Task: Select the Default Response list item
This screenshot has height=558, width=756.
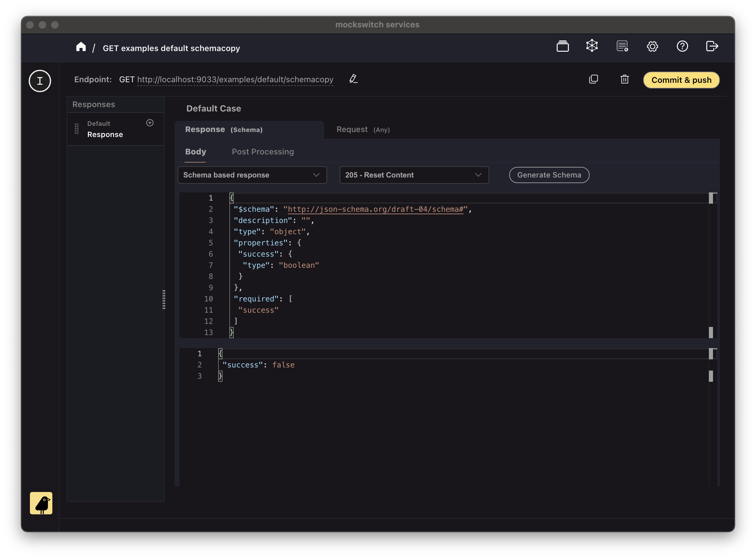Action: [x=105, y=129]
